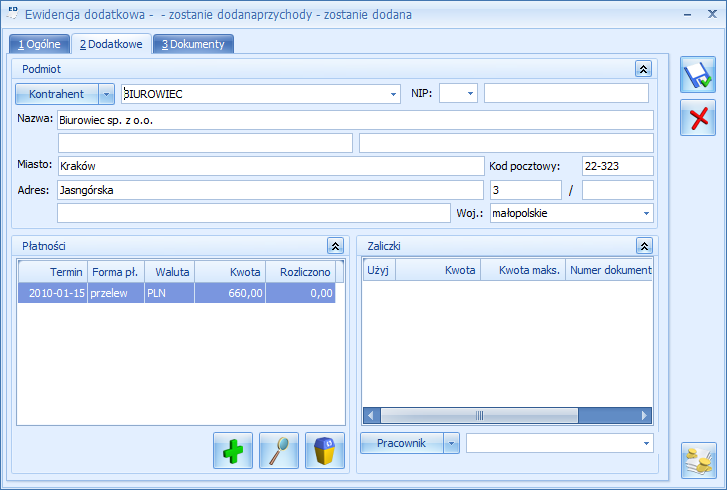Minimize the Ewidencja dodatkowa window
This screenshot has height=490, width=727.
[x=688, y=15]
